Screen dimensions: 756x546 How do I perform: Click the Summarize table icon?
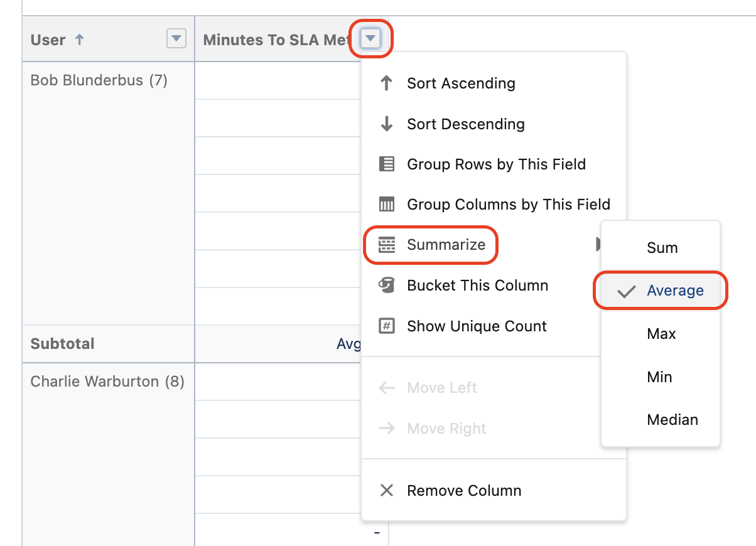coord(387,245)
